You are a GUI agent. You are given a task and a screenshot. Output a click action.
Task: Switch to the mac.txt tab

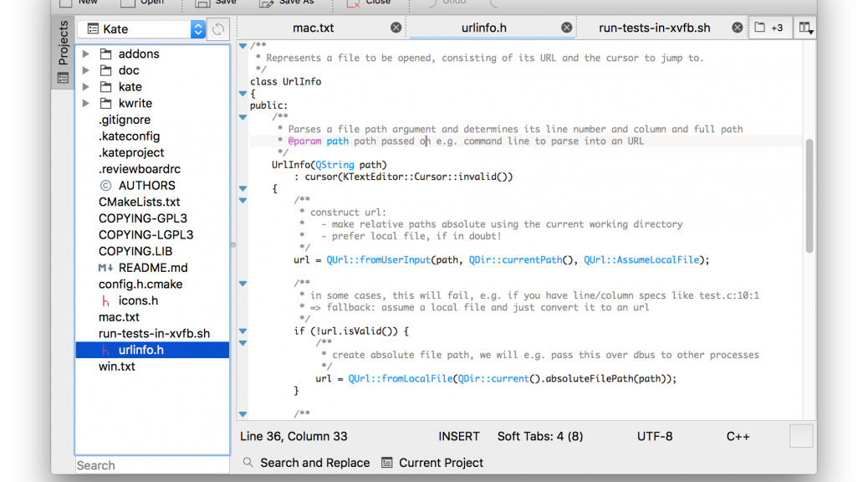[314, 28]
